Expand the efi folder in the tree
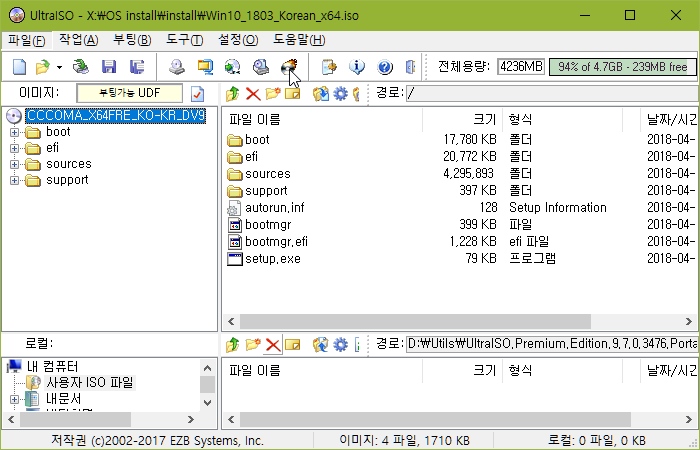 click(x=14, y=148)
